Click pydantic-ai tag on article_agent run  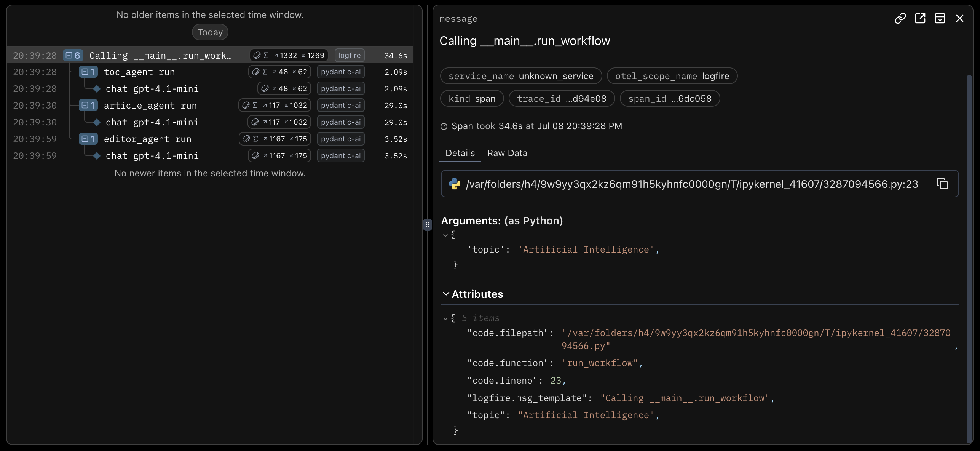pos(341,106)
